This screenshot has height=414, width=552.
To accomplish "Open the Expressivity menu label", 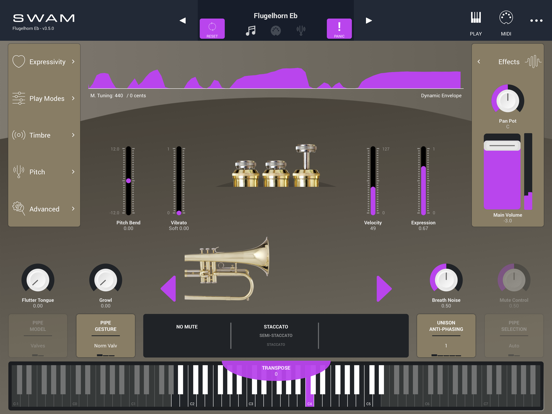I will pos(48,62).
